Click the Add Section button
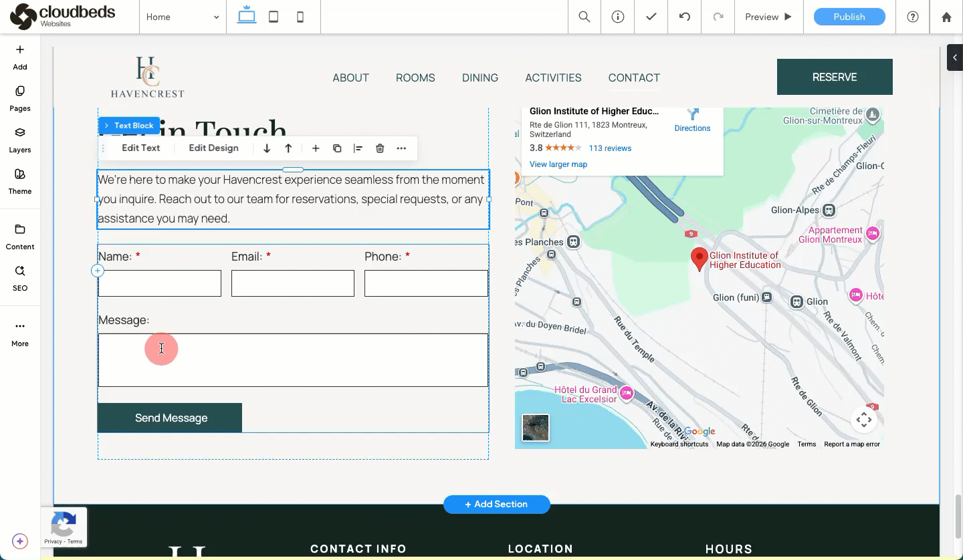This screenshot has height=560, width=963. point(496,505)
